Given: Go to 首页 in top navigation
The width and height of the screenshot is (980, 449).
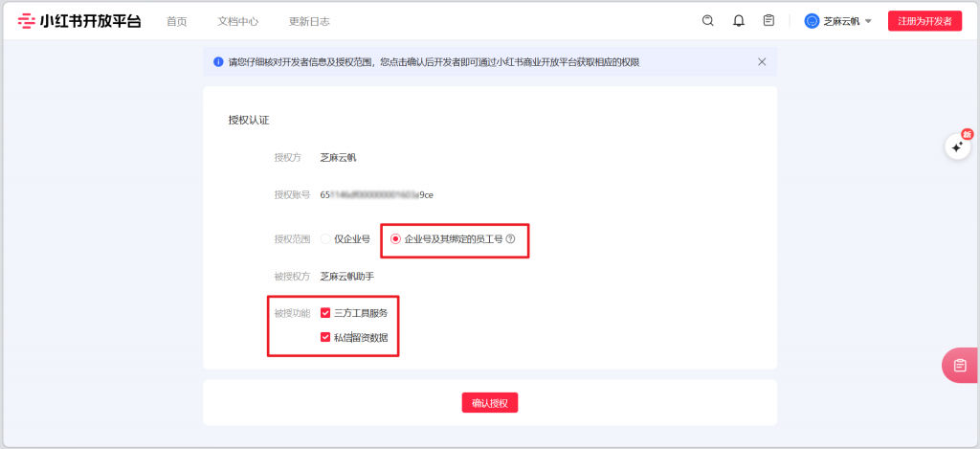Looking at the screenshot, I should [177, 21].
